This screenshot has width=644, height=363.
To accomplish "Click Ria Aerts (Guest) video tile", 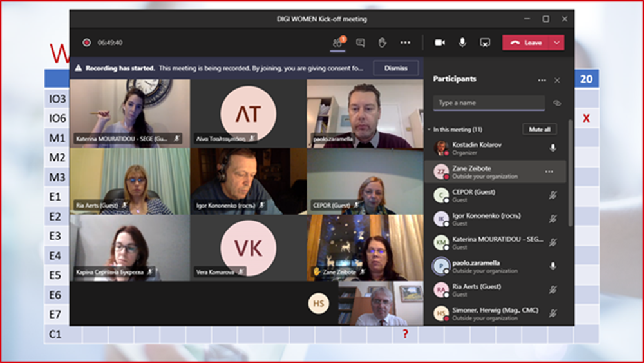I will pyautogui.click(x=130, y=181).
